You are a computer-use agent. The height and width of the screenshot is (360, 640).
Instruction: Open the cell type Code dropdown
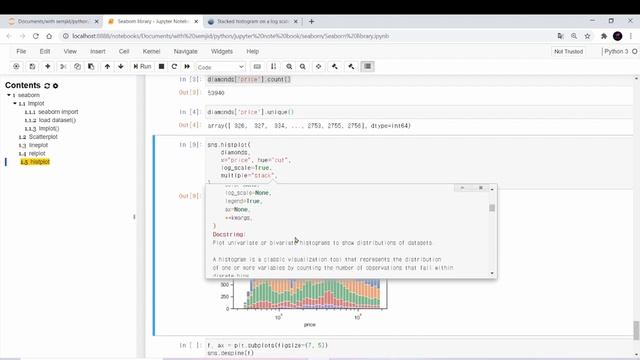(220, 67)
